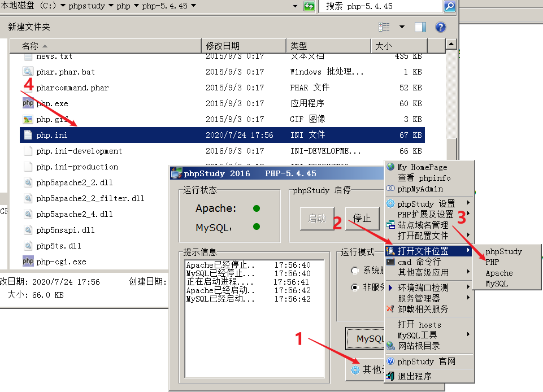Click the 其他 options gear icon

click(x=355, y=370)
